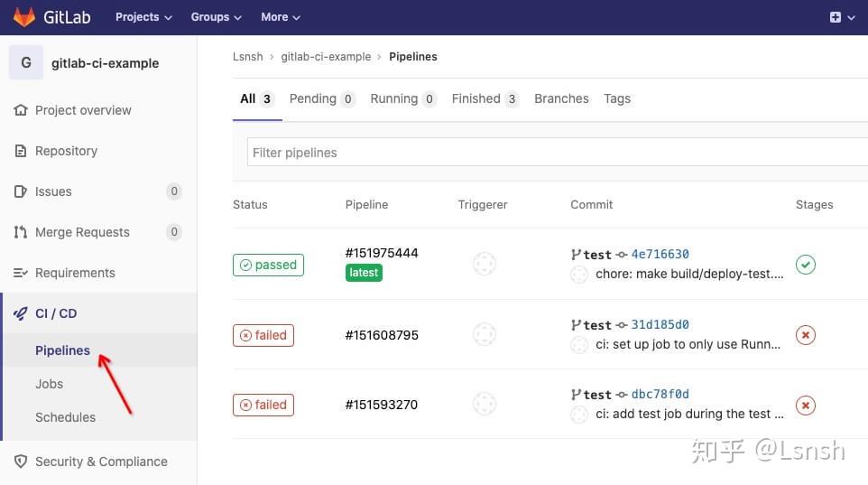Click test branch link beside dbc78f0d
The width and height of the screenshot is (868, 485).
(x=597, y=395)
